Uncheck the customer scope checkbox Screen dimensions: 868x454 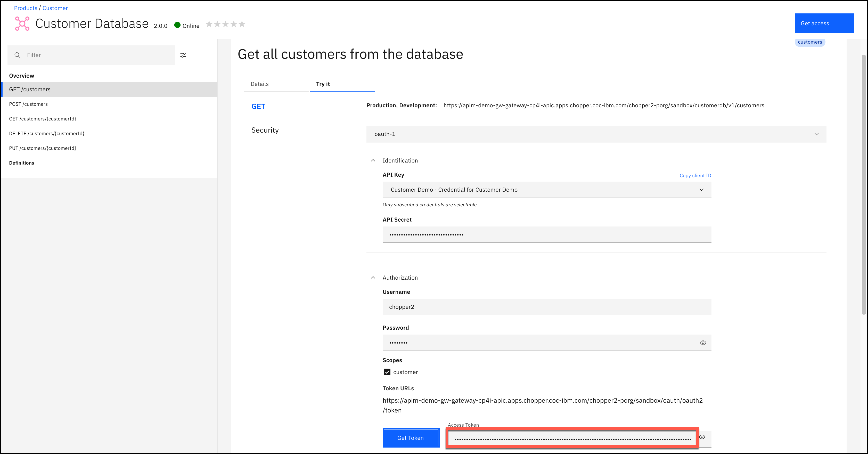pos(387,372)
